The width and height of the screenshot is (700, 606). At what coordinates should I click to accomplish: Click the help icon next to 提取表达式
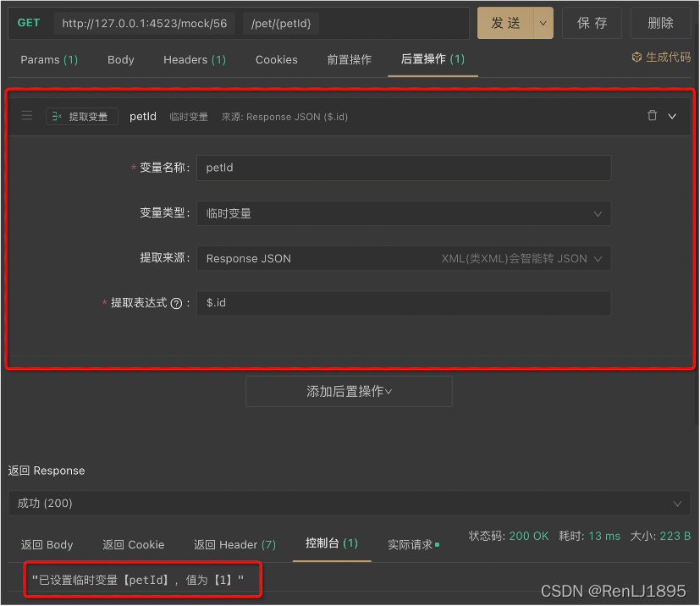[176, 304]
